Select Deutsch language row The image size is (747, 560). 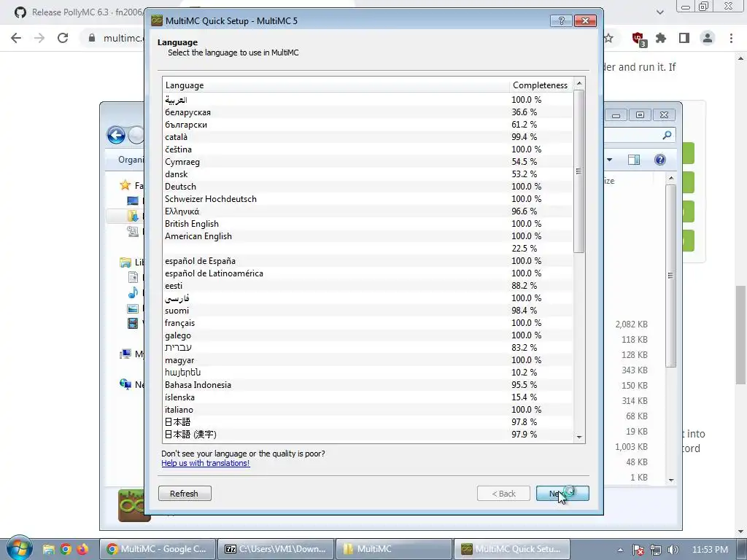[368, 187]
